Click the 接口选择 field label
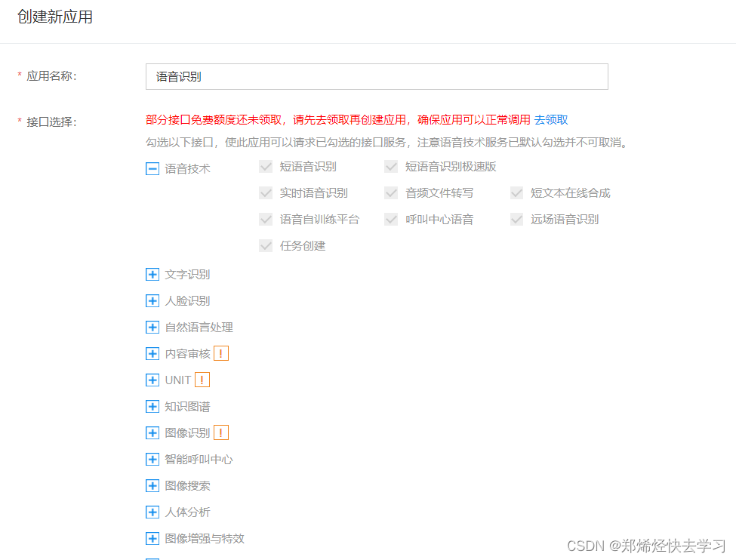The height and width of the screenshot is (560, 736). pyautogui.click(x=51, y=122)
